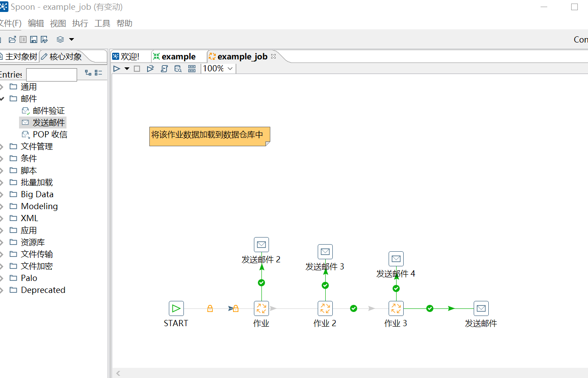Click the canvas horizontal scrollbar left arrow
The height and width of the screenshot is (378, 588).
click(x=118, y=374)
